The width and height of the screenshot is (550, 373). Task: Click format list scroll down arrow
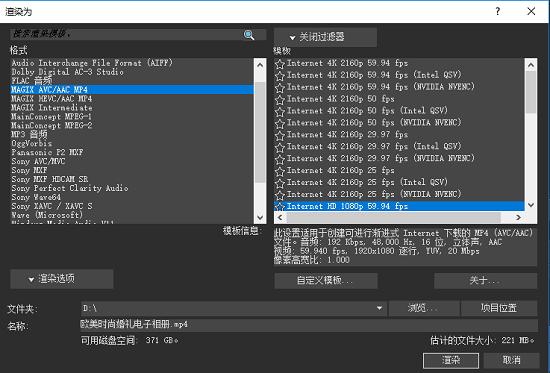[260, 217]
